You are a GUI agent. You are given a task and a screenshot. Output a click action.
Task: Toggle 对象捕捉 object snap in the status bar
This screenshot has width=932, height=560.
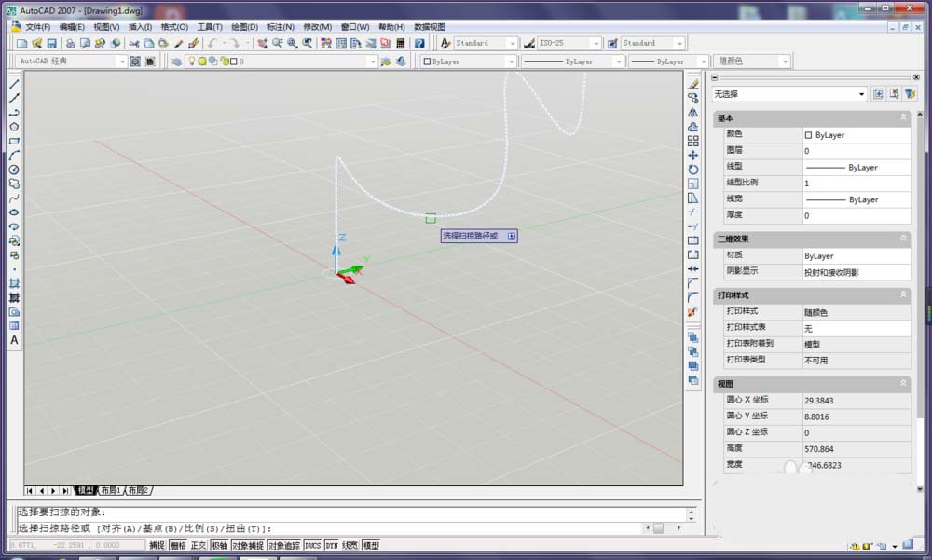click(x=247, y=545)
